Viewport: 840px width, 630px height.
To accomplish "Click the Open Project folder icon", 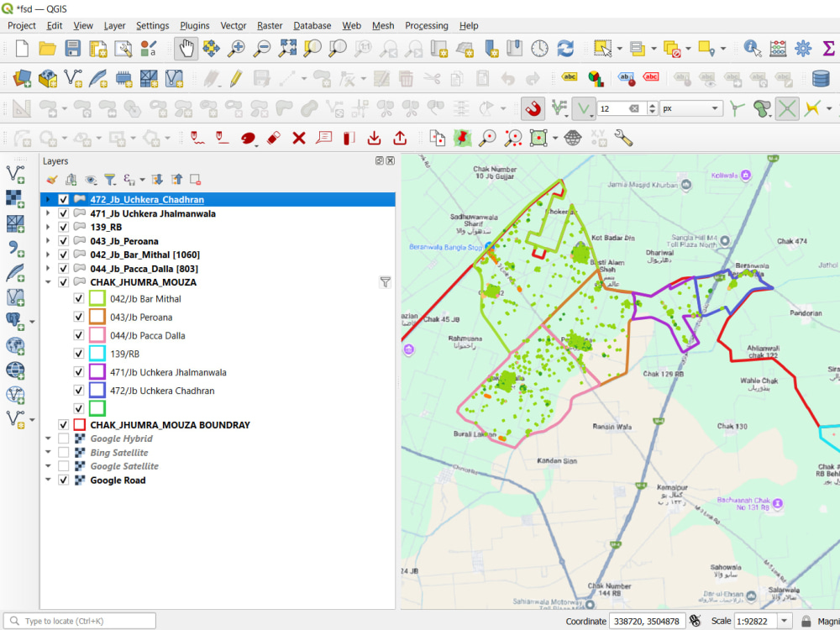I will pos(47,48).
